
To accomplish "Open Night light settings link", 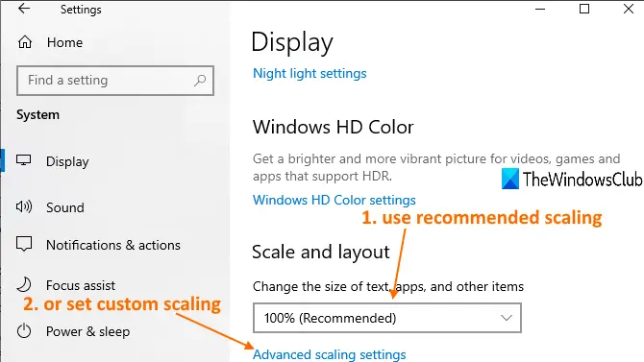I will coord(310,74).
